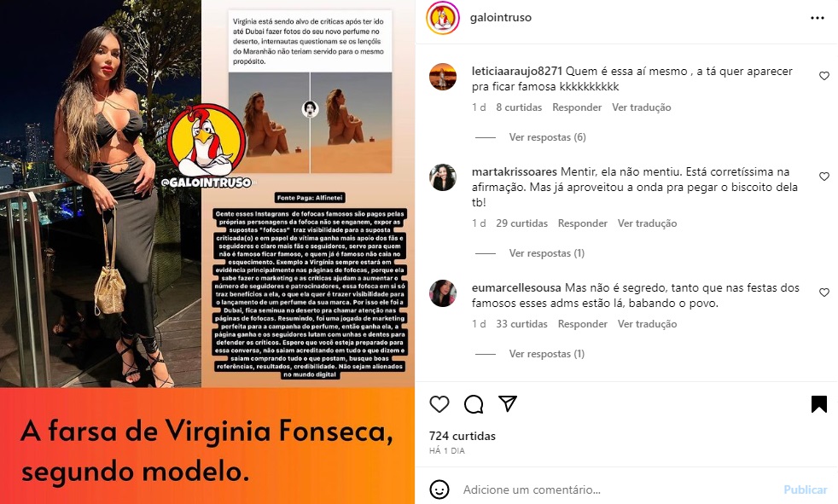838x504 pixels.
Task: Expand replies under eumarcellesousa's comment
Action: click(x=547, y=353)
